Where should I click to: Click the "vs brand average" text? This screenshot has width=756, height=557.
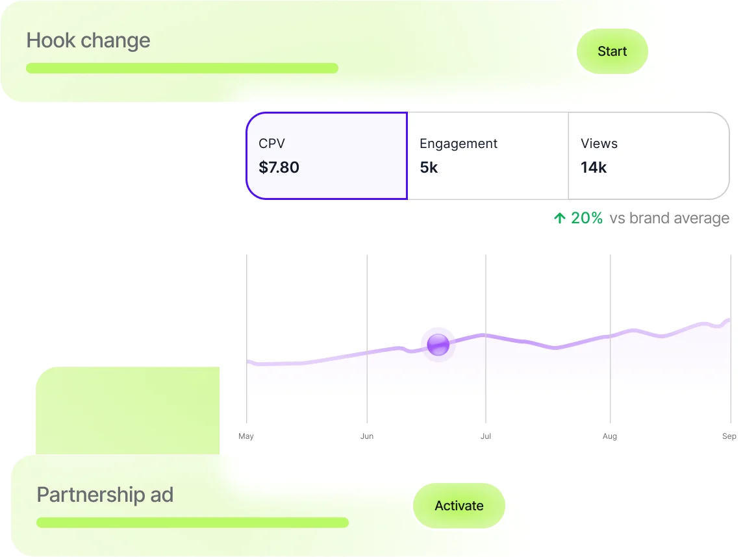click(669, 218)
